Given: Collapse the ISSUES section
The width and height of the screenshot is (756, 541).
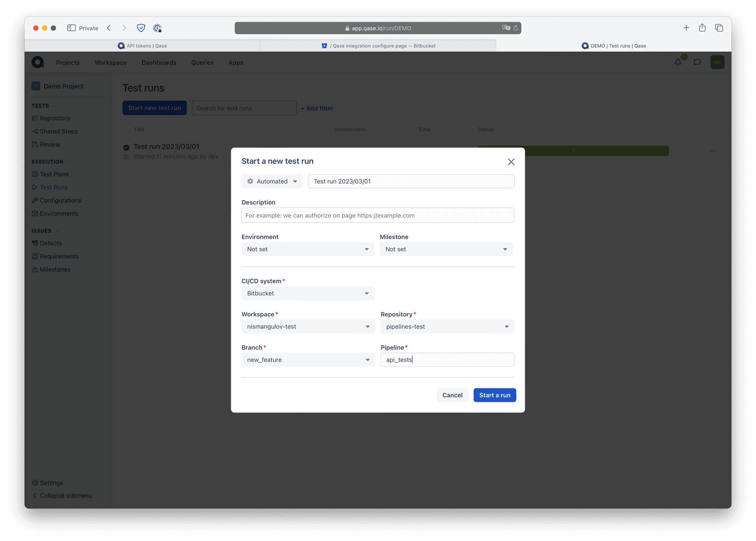Looking at the screenshot, I should [x=45, y=231].
